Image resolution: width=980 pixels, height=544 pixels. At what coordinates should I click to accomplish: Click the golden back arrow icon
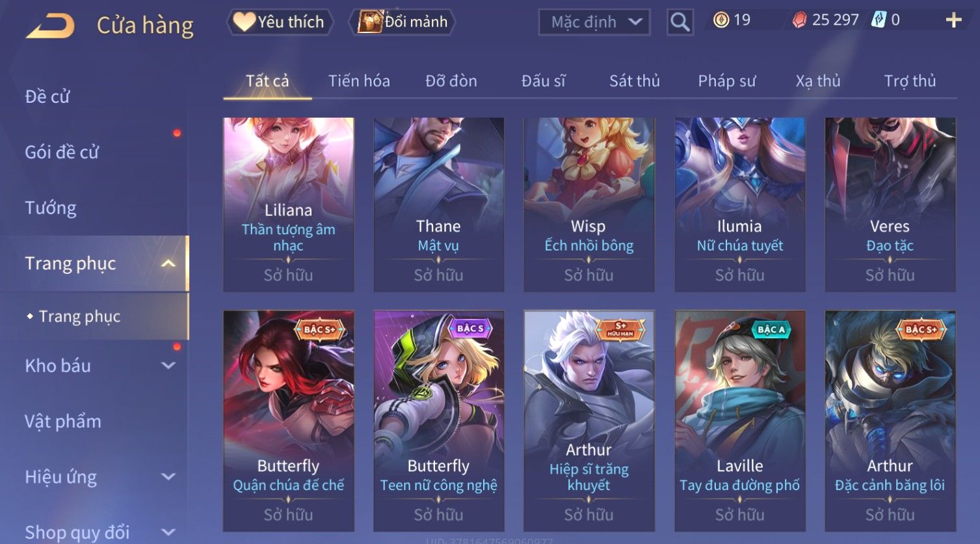click(50, 26)
